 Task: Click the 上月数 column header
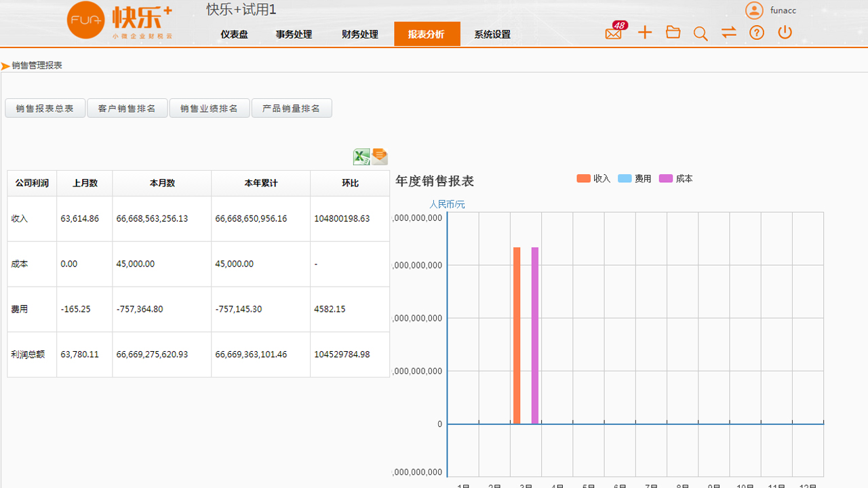click(85, 183)
